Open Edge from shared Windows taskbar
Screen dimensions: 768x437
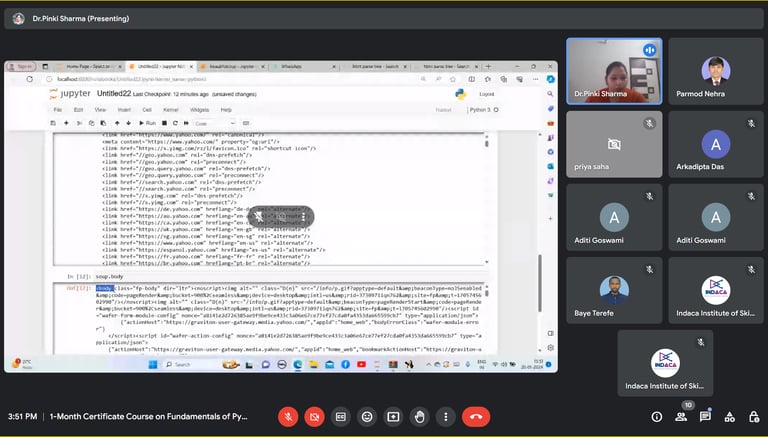click(x=297, y=364)
